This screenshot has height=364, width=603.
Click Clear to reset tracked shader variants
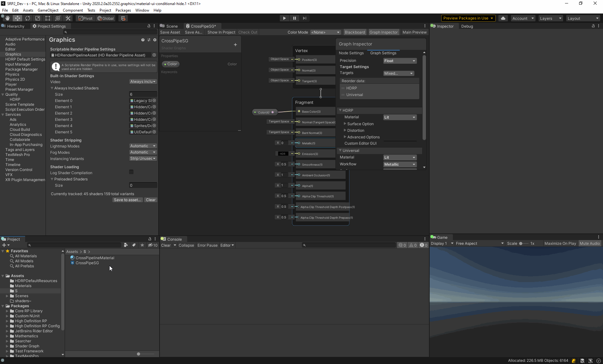tap(151, 200)
